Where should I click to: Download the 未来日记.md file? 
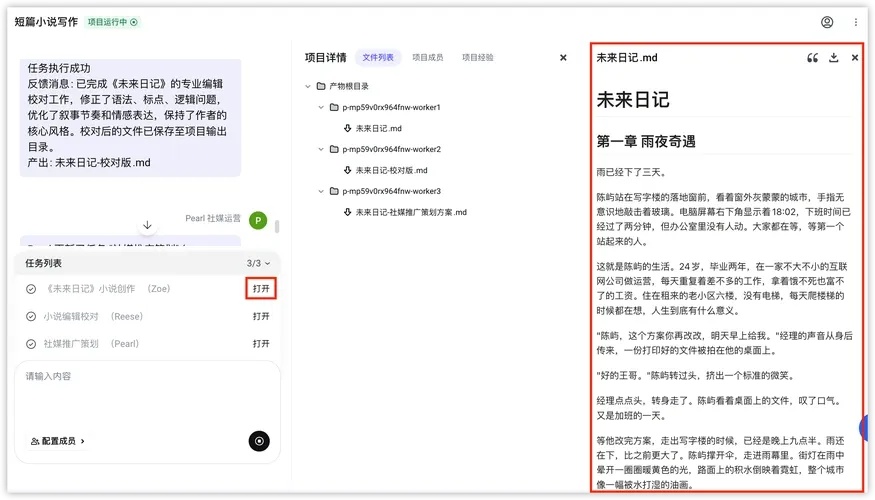pos(834,57)
